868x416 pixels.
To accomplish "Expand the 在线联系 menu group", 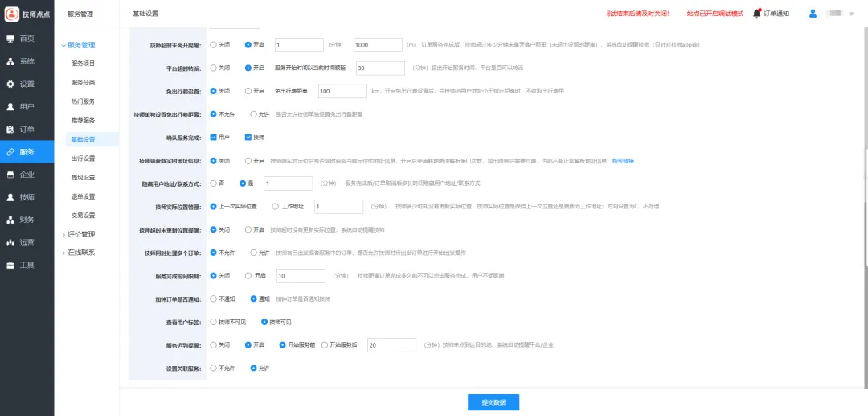I will point(64,252).
